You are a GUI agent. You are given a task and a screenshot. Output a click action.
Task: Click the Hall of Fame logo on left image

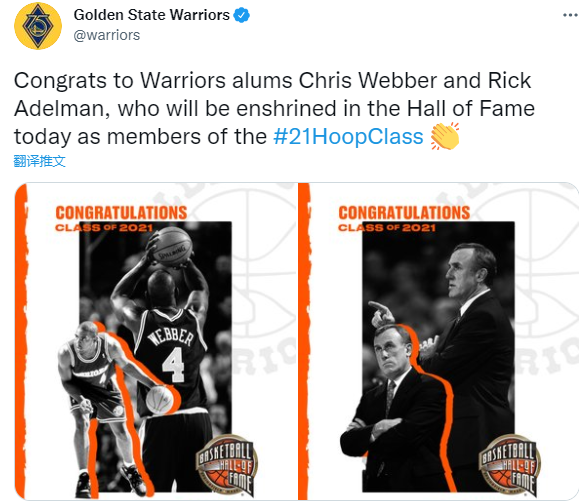pyautogui.click(x=227, y=465)
